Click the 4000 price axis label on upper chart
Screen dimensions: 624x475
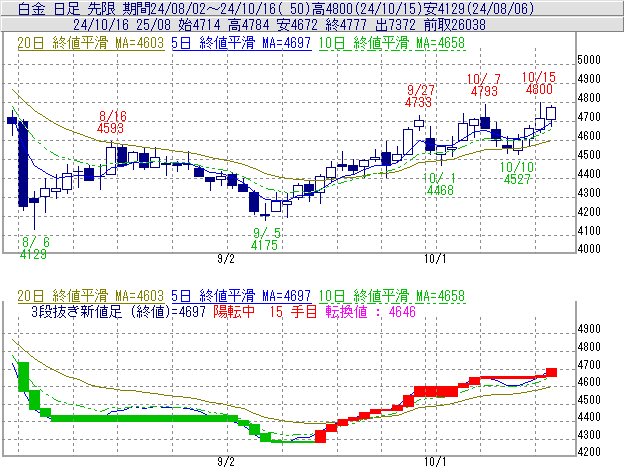[x=589, y=248]
